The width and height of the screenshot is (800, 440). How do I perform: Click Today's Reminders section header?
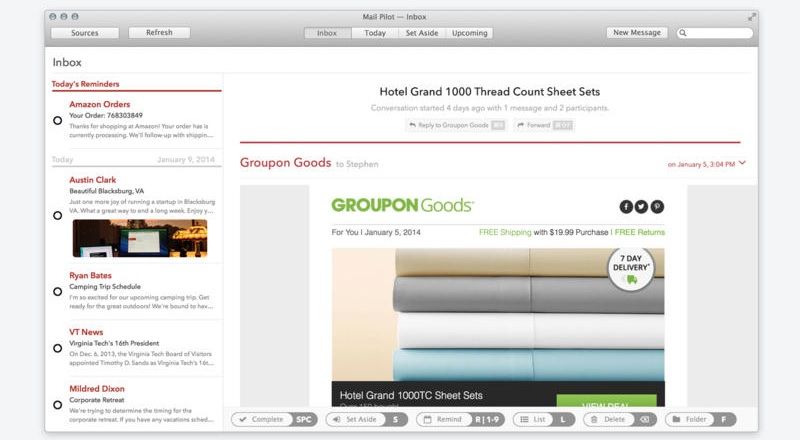tap(85, 84)
